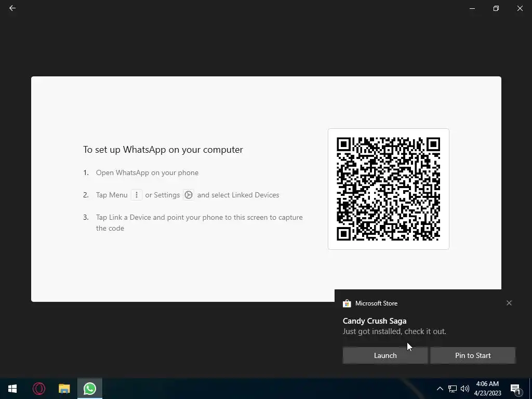Click the Settings gear icon in step 2
The height and width of the screenshot is (399, 532).
point(189,195)
